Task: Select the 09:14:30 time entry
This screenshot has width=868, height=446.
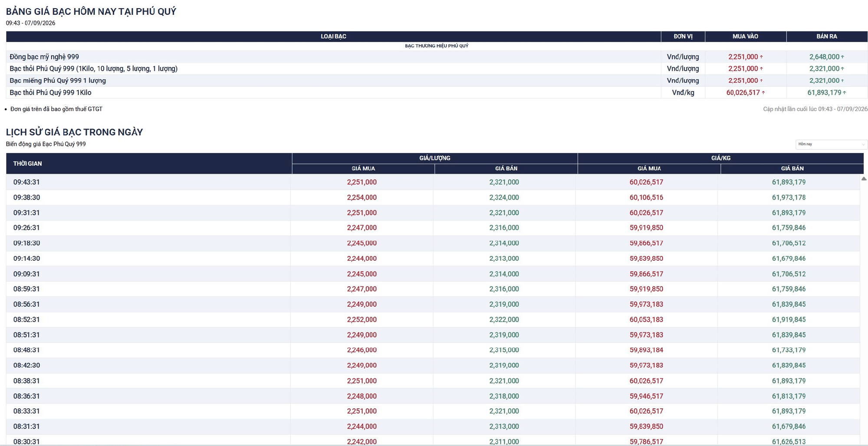Action: click(x=26, y=259)
